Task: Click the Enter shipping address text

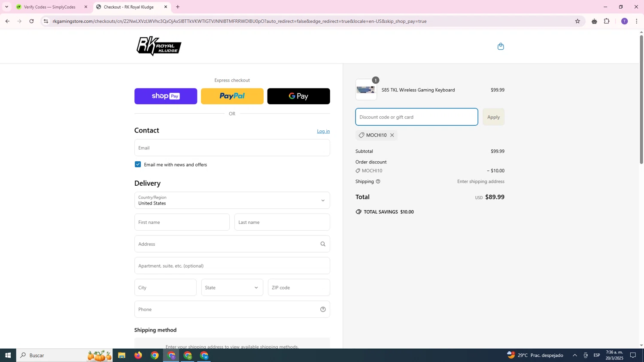Action: pyautogui.click(x=481, y=181)
